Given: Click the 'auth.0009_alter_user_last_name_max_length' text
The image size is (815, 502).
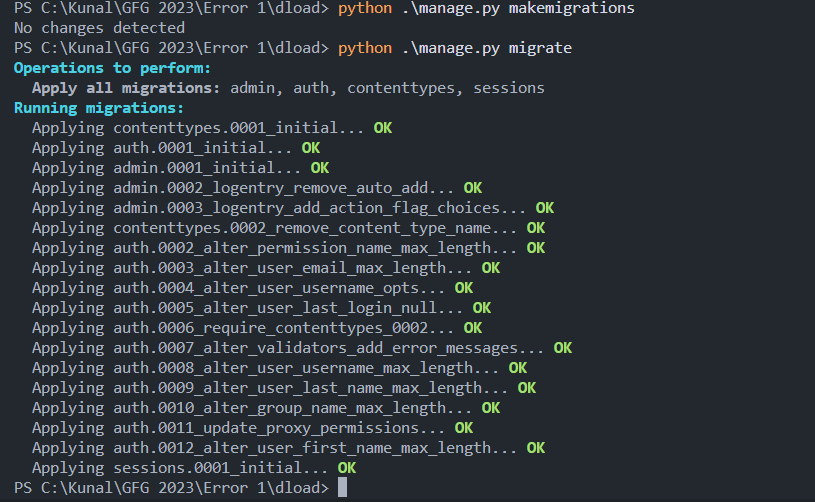Looking at the screenshot, I should coord(310,388).
